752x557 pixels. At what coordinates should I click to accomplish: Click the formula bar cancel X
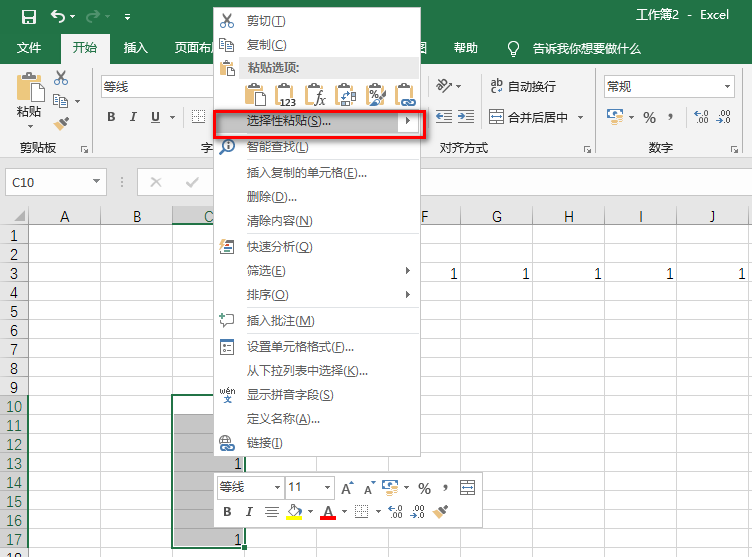156,182
